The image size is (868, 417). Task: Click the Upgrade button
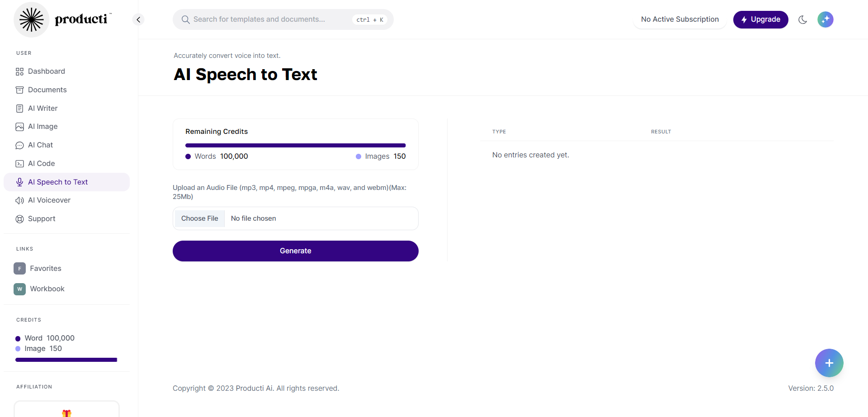click(x=760, y=19)
